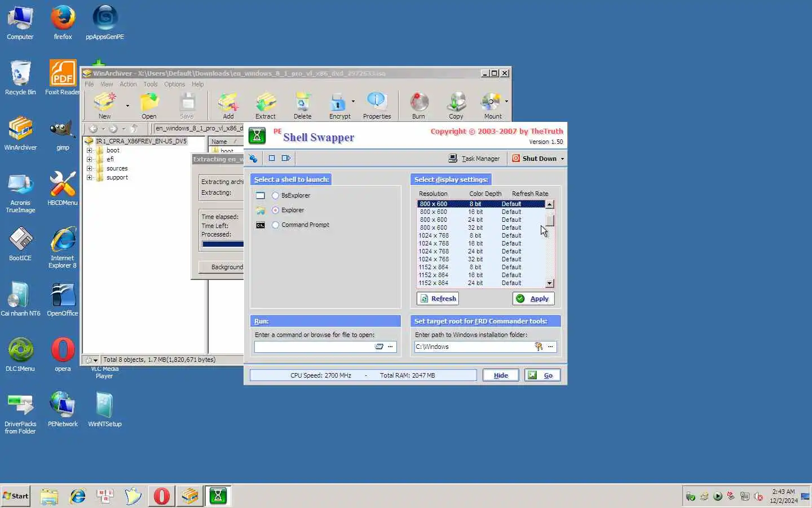Image resolution: width=812 pixels, height=508 pixels.
Task: Click the Start button on taskbar
Action: [16, 496]
